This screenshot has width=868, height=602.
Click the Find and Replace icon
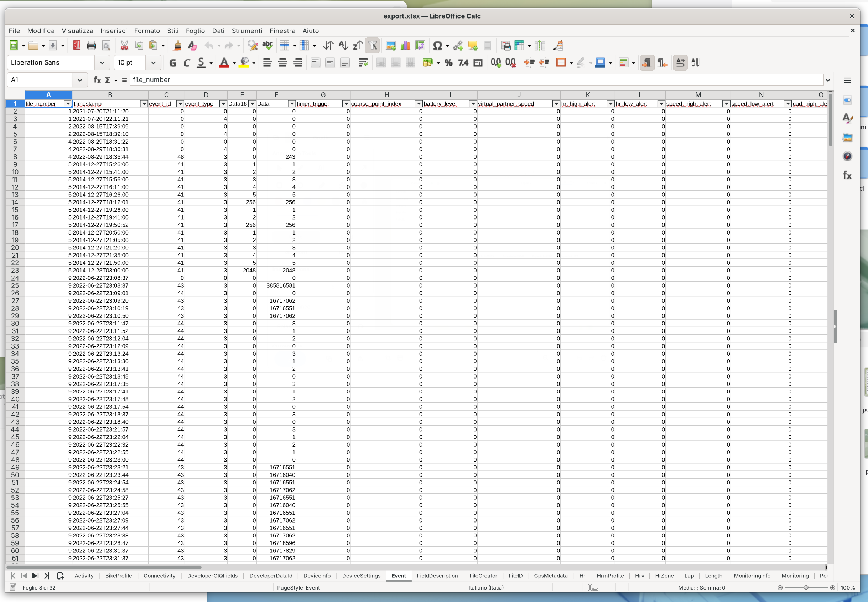click(253, 46)
